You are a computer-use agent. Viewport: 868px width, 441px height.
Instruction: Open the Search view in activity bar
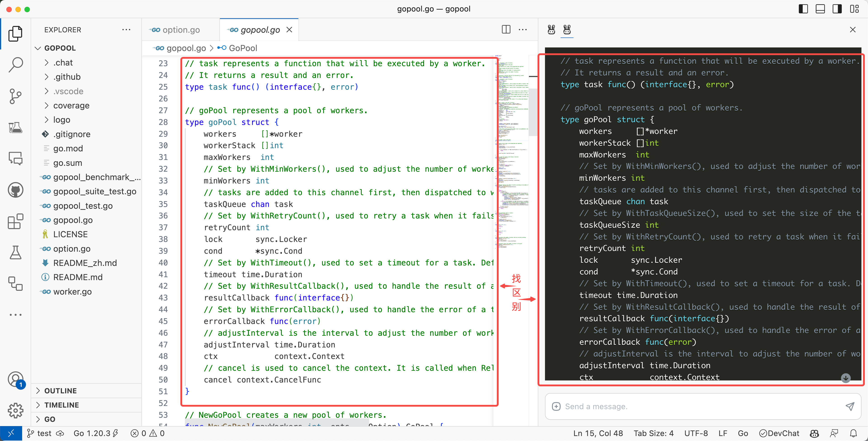16,65
